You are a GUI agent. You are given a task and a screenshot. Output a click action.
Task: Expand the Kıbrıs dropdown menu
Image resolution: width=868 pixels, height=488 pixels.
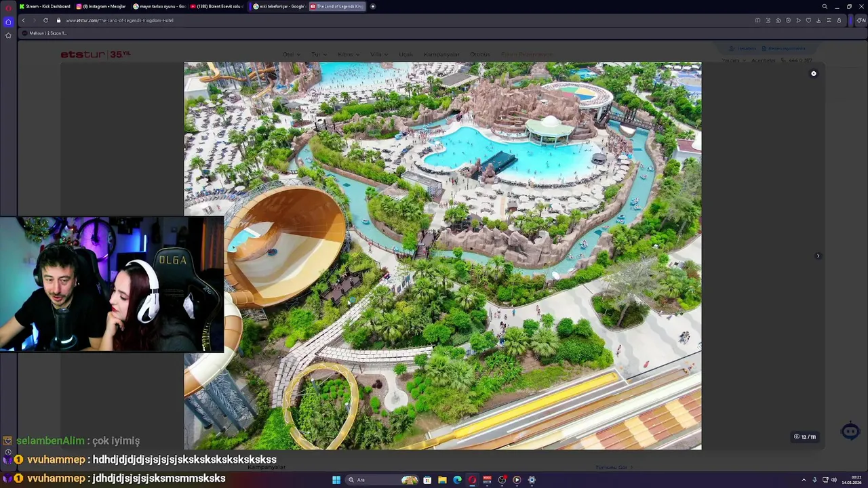pos(347,54)
